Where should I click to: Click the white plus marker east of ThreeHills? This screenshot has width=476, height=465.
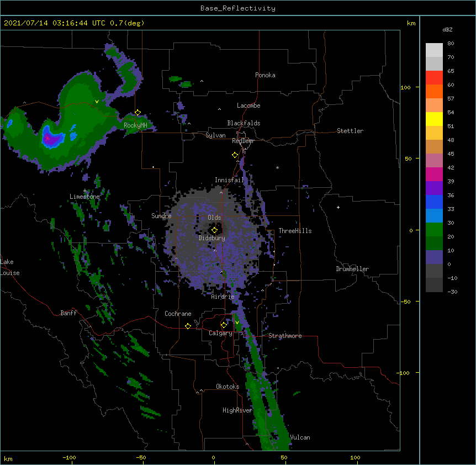point(338,207)
